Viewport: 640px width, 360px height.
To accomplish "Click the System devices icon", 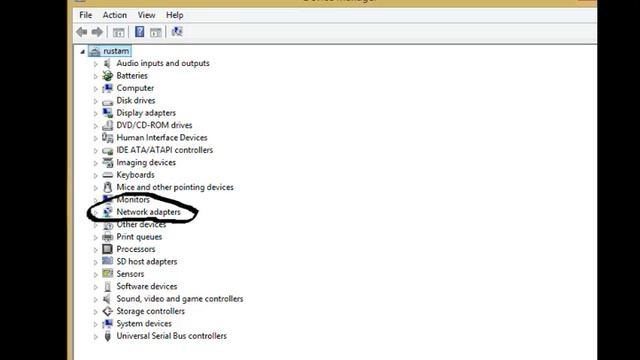I will (x=107, y=323).
